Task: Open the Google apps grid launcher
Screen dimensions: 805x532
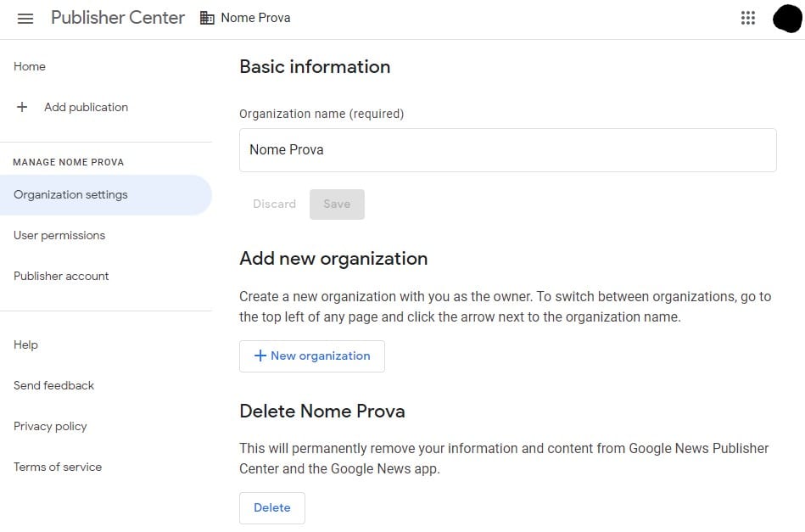Action: point(747,17)
